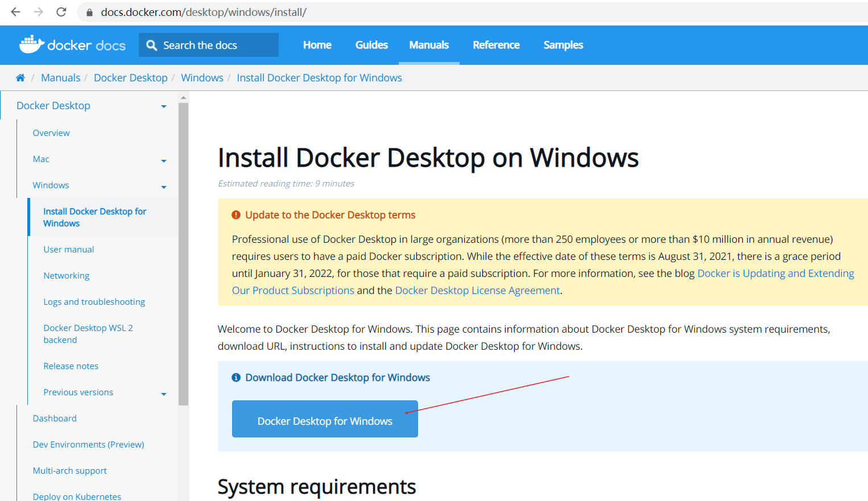The image size is (868, 501).
Task: Click Update to the Docker Desktop terms heading
Action: point(330,215)
